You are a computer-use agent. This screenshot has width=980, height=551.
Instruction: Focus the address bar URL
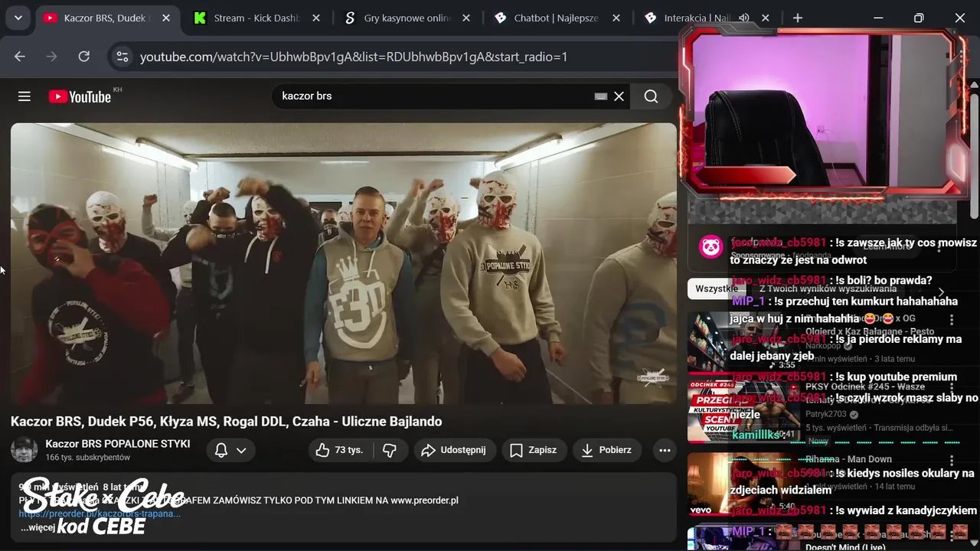354,57
